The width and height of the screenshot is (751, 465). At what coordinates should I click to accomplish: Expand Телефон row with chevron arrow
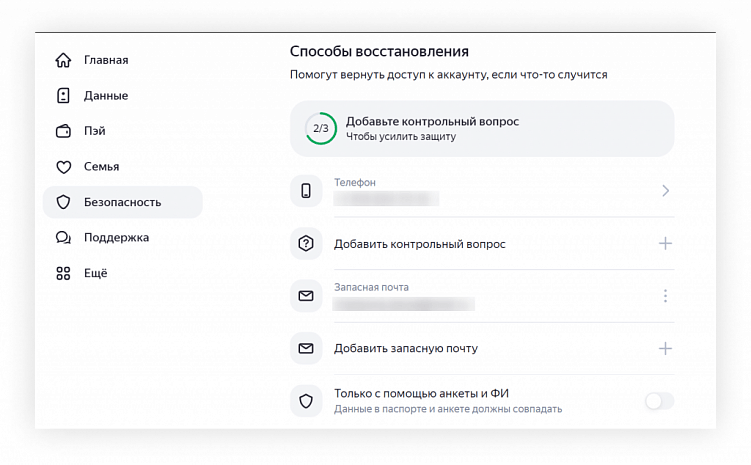(x=665, y=191)
